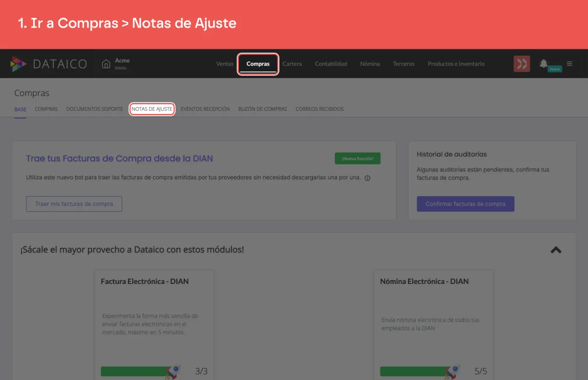Open the Acme home icon
The image size is (588, 380).
(106, 64)
